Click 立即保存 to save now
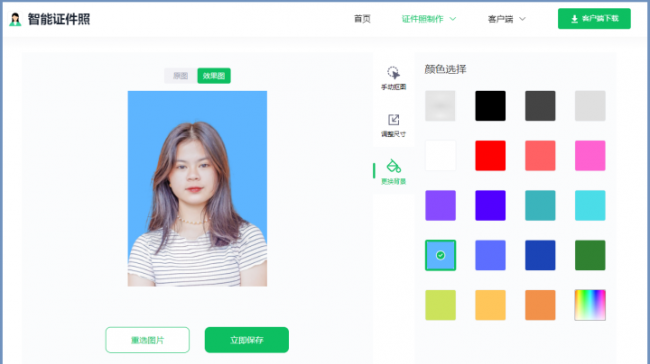650x364 pixels. pos(247,340)
